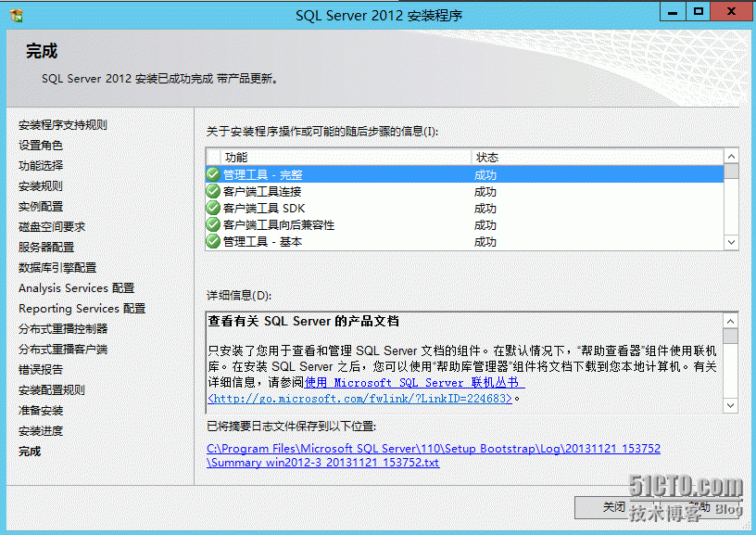Click bold 完成 step in sidebar

point(30,451)
